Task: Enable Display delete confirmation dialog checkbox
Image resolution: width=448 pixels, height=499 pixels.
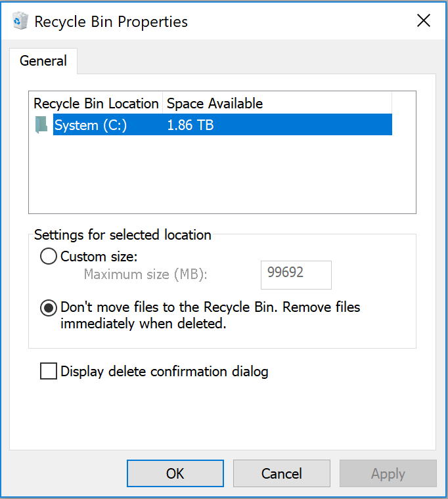Action: coord(49,372)
